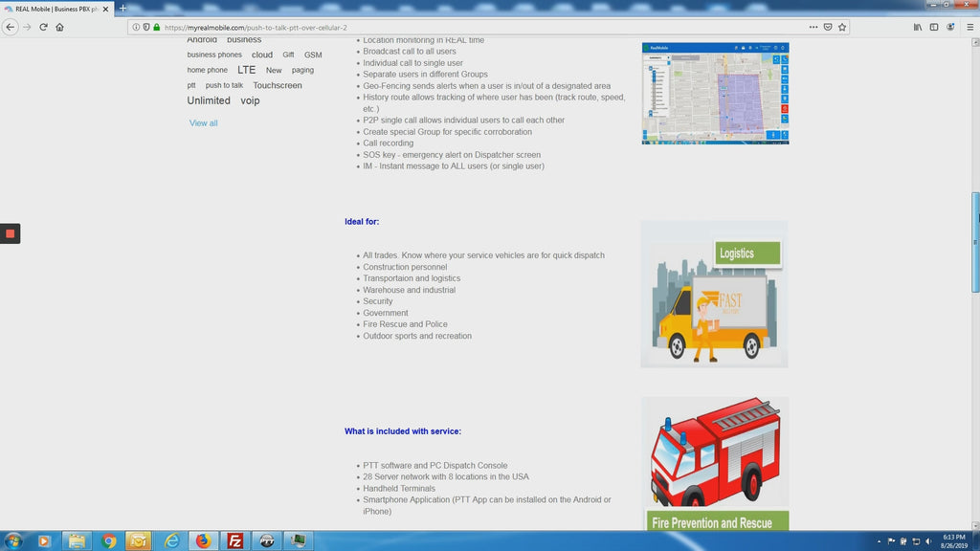Open the Action Center flag icon
The width and height of the screenshot is (980, 551).
pos(891,541)
